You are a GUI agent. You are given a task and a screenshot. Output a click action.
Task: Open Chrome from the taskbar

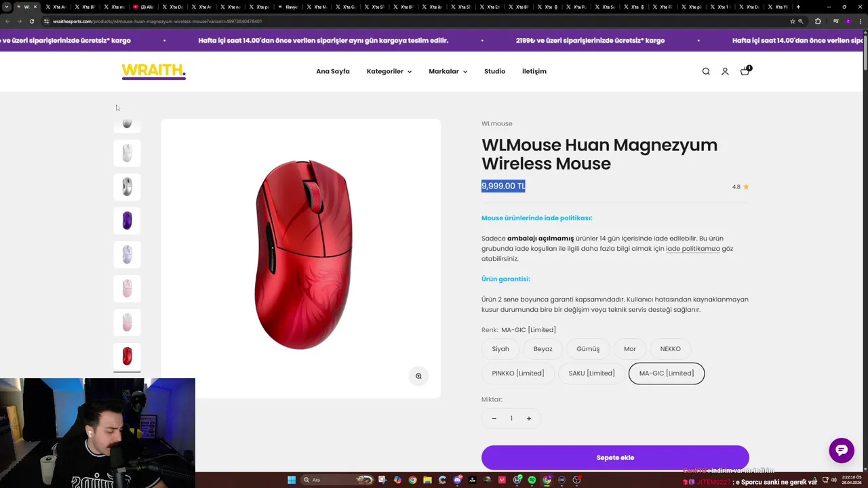point(412,480)
